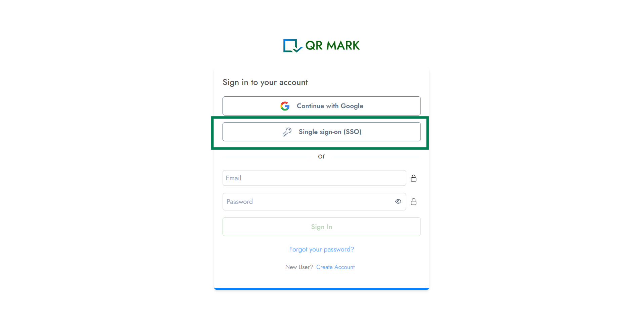Image resolution: width=644 pixels, height=321 pixels.
Task: Click the key icon for SSO
Action: click(x=287, y=132)
